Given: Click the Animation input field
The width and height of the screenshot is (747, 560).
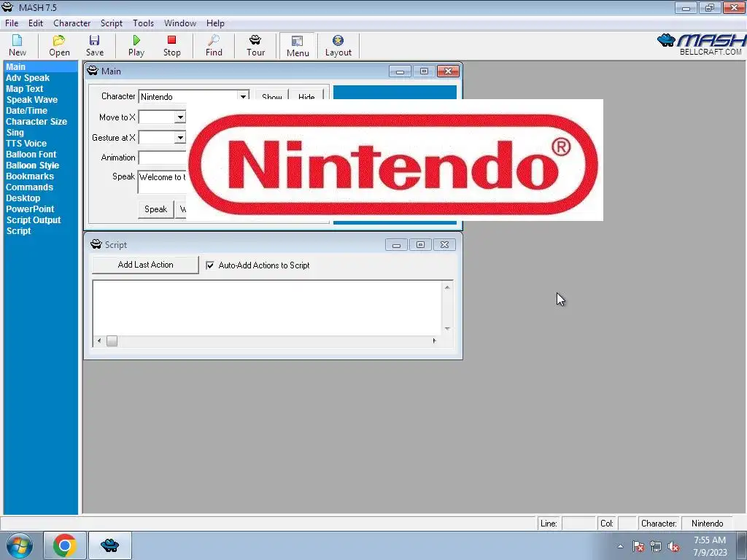Looking at the screenshot, I should [x=163, y=157].
